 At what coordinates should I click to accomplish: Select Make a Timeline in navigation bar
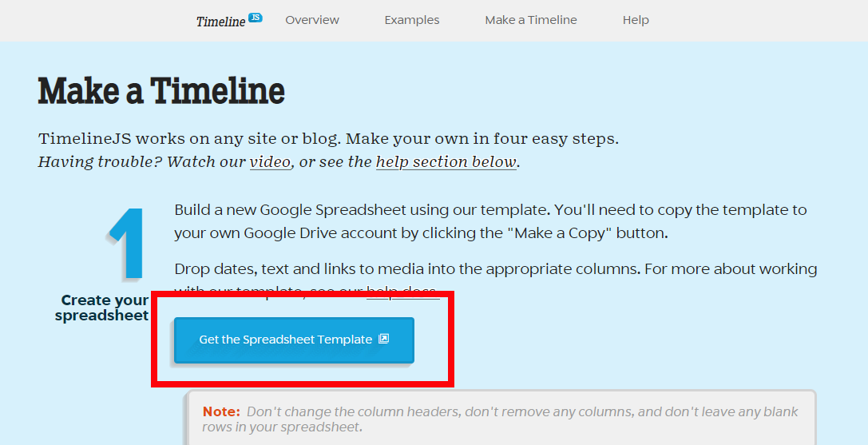(x=531, y=20)
